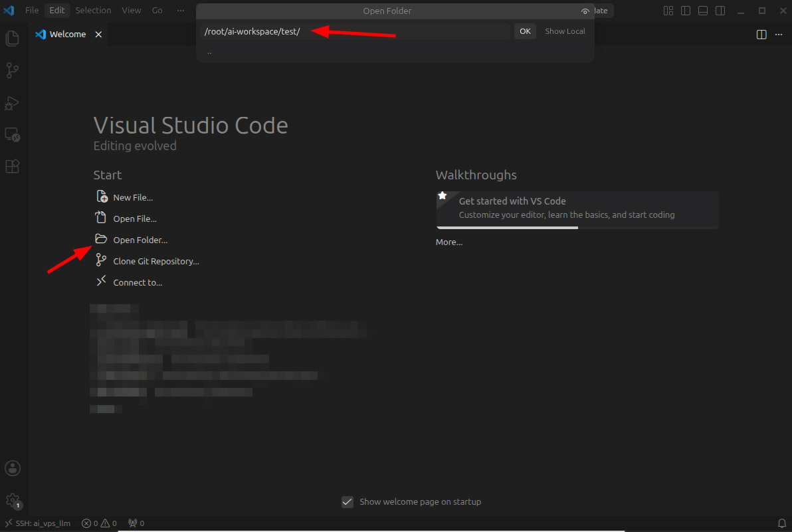This screenshot has height=532, width=792.
Task: Open the Source Control view
Action: pyautogui.click(x=12, y=70)
